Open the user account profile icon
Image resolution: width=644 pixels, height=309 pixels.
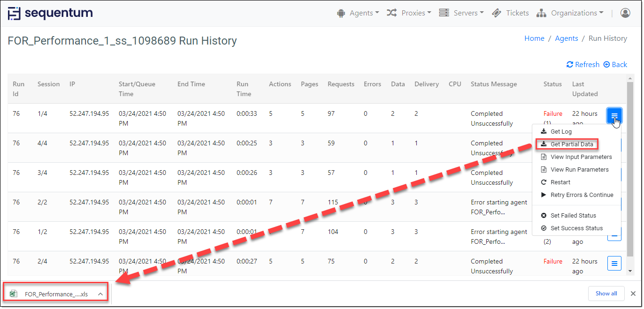tap(625, 13)
